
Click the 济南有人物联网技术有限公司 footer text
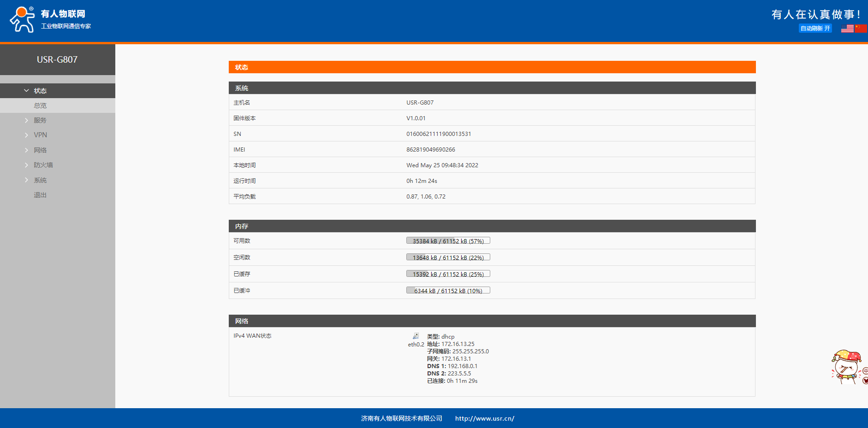401,418
